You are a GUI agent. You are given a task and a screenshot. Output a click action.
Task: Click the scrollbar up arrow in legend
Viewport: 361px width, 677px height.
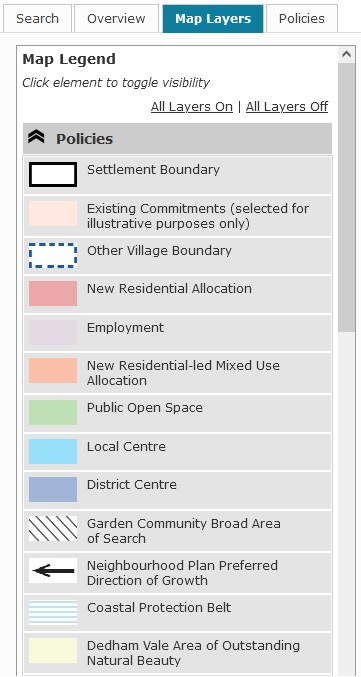[346, 54]
